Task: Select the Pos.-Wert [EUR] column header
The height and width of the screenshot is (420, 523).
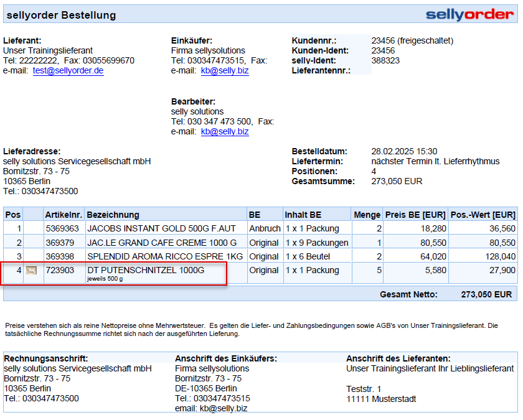Action: tap(483, 215)
